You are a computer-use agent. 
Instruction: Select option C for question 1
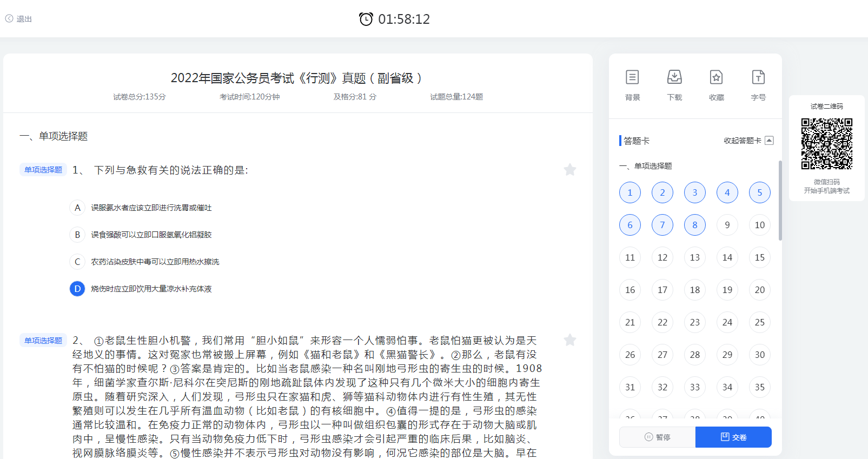[x=77, y=262]
